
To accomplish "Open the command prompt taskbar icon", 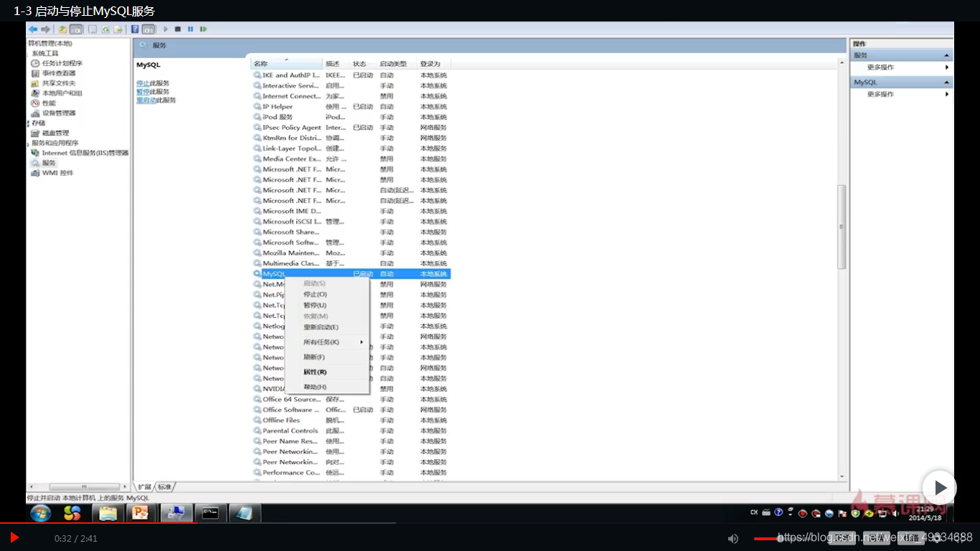I will click(x=210, y=513).
